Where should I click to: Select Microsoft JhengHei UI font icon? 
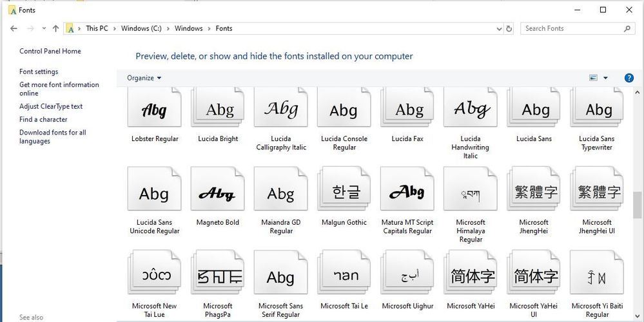597,189
